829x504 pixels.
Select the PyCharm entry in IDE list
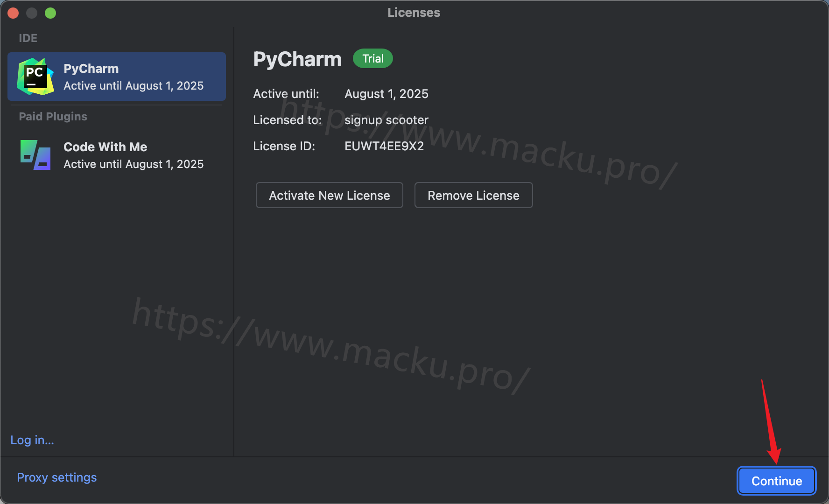(117, 77)
